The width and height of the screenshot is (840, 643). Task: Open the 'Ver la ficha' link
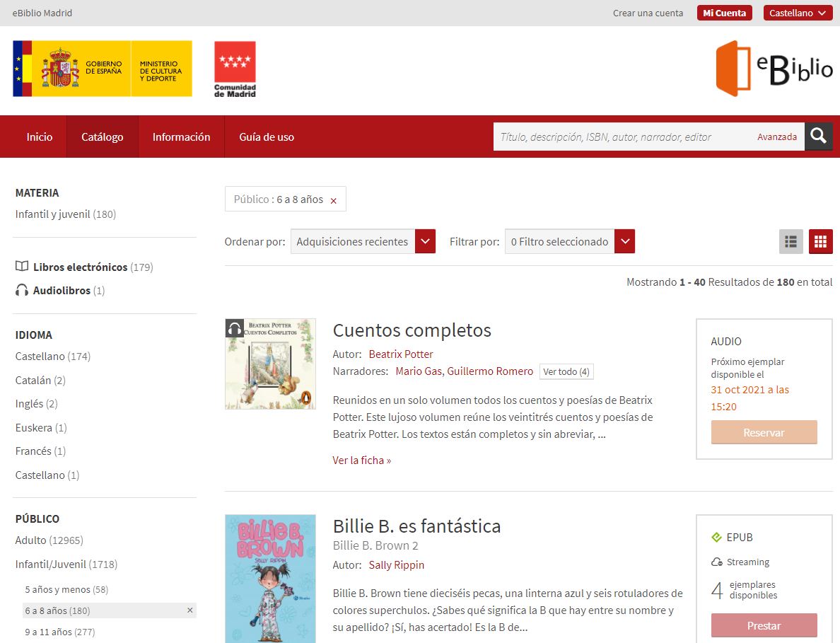361,460
